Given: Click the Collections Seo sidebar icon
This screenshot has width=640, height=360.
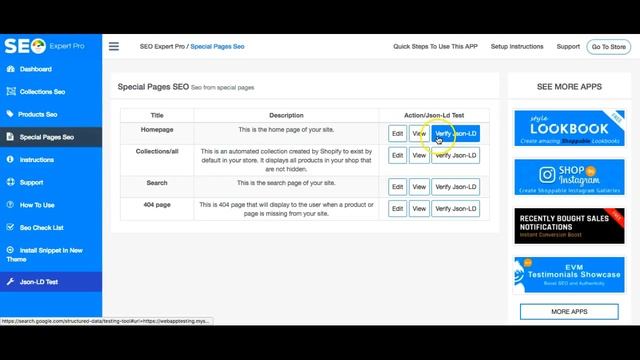Looking at the screenshot, I should (11, 91).
